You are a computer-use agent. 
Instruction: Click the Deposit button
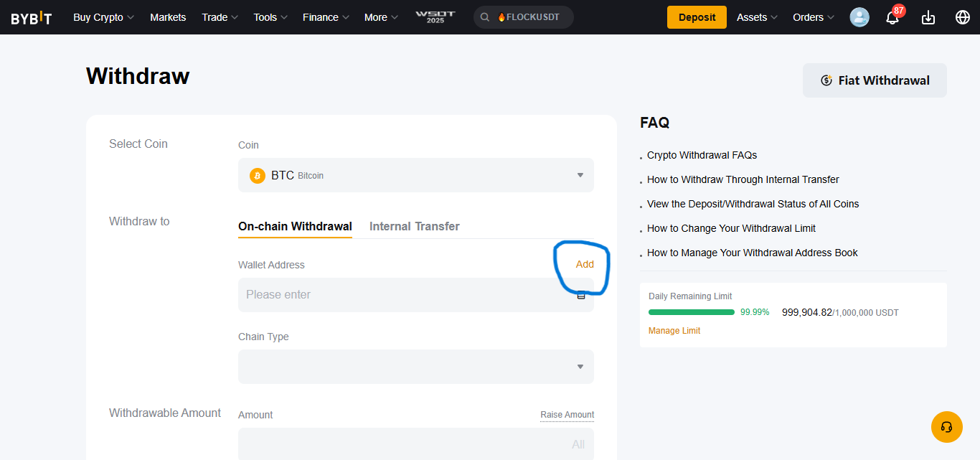pyautogui.click(x=697, y=17)
